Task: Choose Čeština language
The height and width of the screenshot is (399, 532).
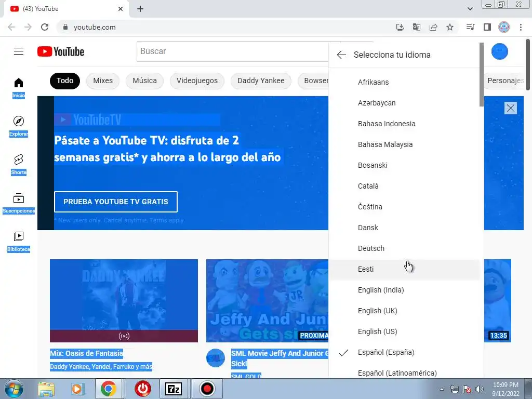Action: (404, 207)
